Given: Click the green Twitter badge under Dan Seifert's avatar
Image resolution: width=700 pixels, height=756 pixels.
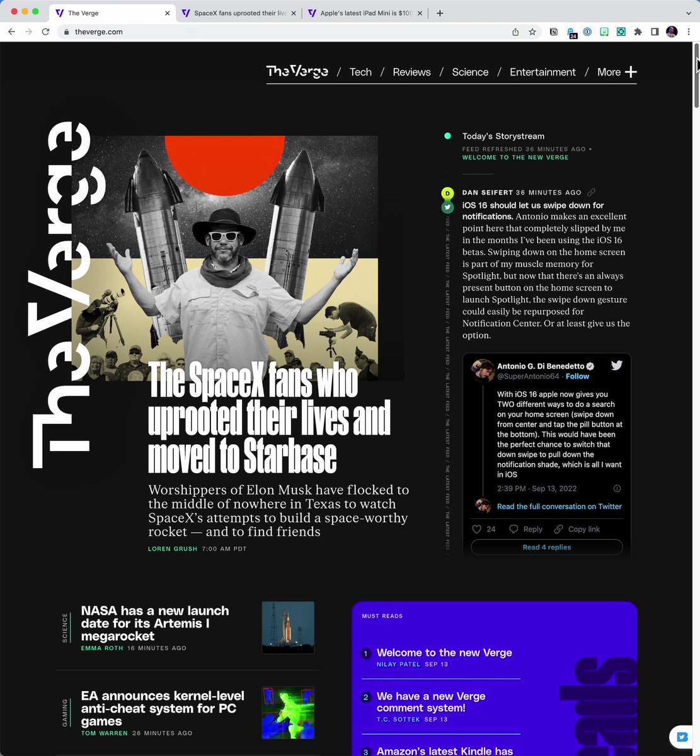Looking at the screenshot, I should (448, 207).
